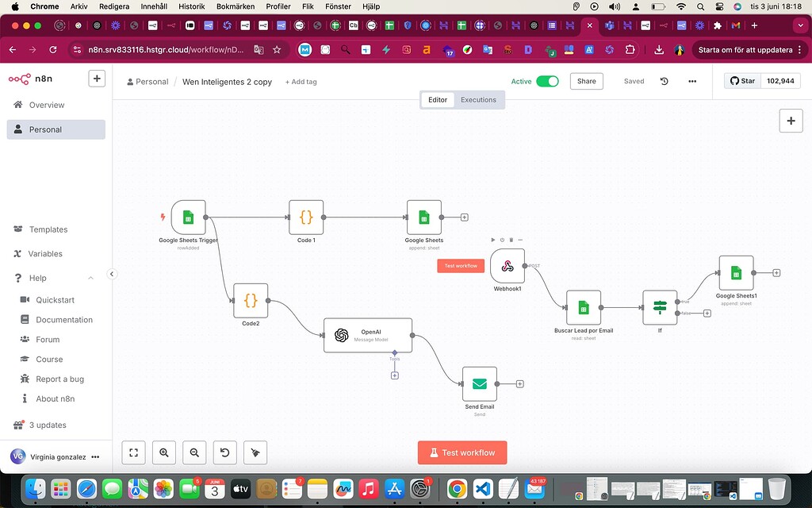The width and height of the screenshot is (812, 508).
Task: Open workflow version history
Action: click(x=665, y=81)
